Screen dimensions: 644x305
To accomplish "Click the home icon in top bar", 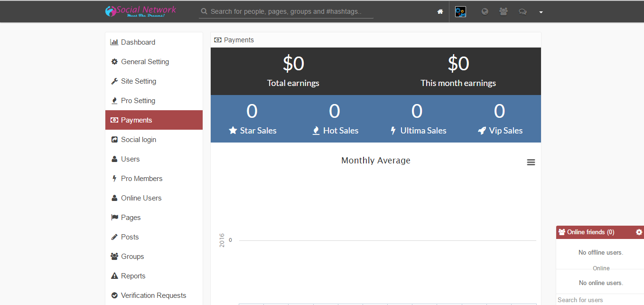I will tap(440, 12).
